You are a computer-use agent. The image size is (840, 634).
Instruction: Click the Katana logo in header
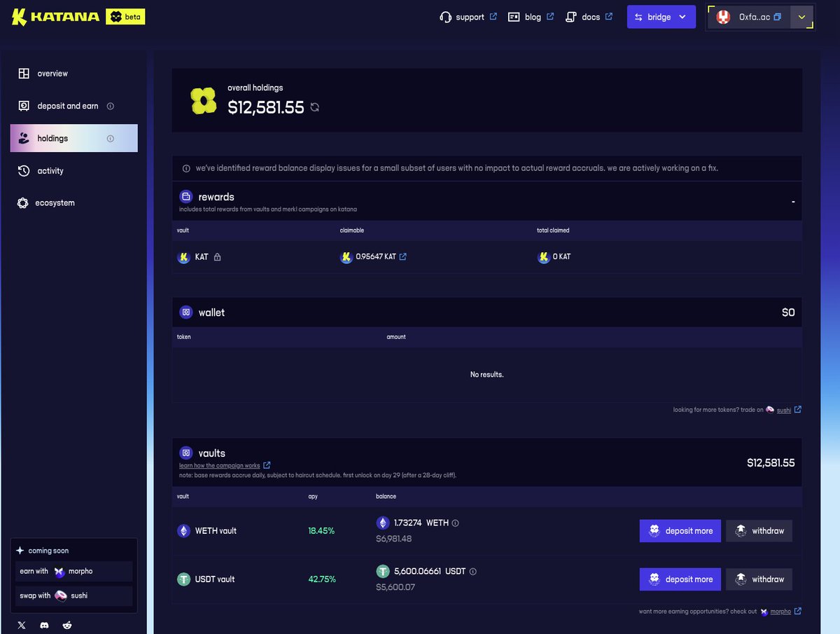pos(55,17)
